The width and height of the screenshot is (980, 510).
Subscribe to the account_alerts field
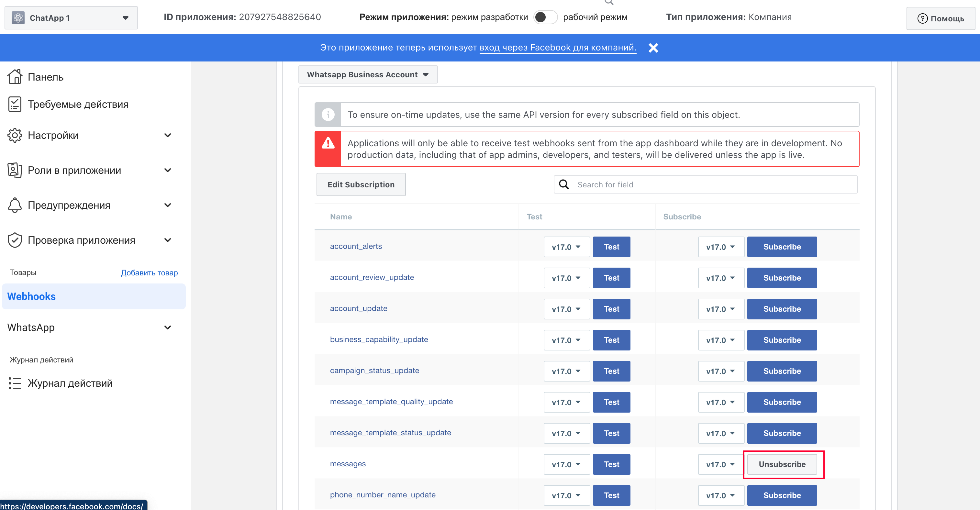pos(782,247)
